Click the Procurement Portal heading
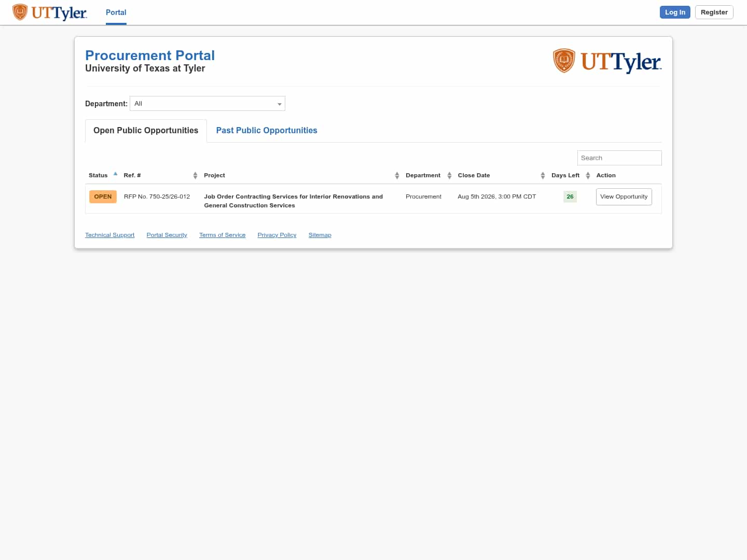Image resolution: width=747 pixels, height=560 pixels. [150, 55]
